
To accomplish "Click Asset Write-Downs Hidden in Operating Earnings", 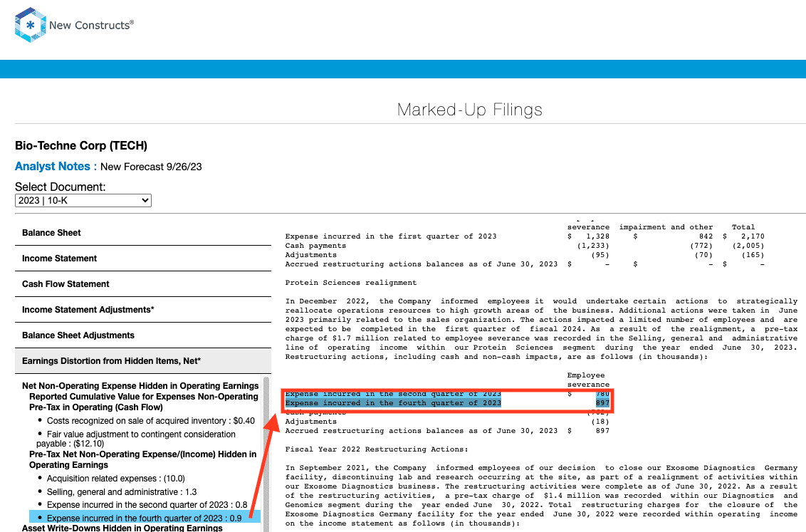I will coord(122,528).
